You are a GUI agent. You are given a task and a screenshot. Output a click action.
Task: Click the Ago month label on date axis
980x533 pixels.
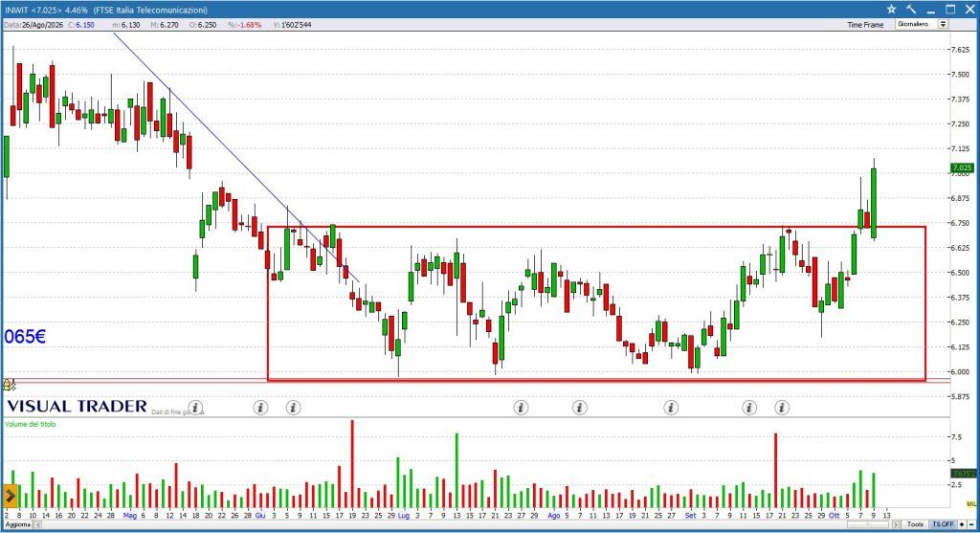(x=554, y=516)
